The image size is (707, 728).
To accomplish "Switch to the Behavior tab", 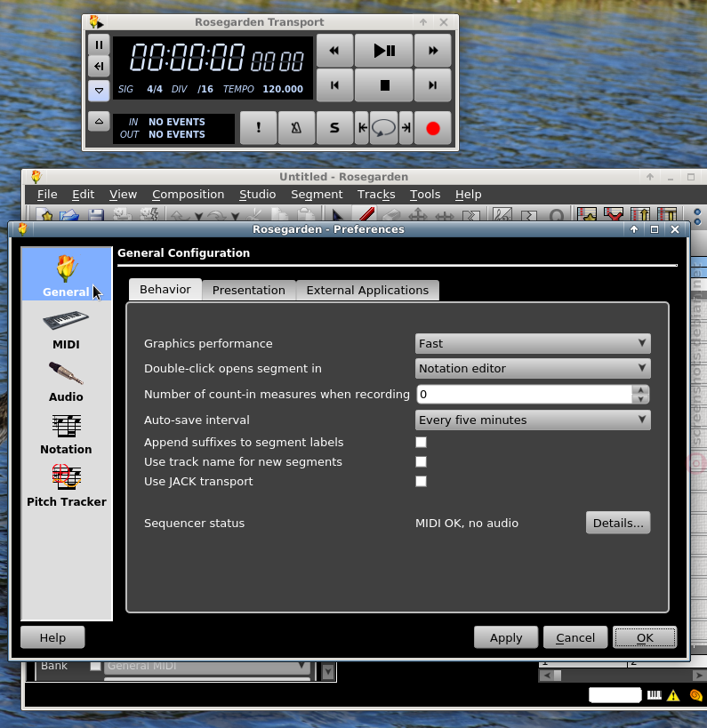I will (x=165, y=290).
